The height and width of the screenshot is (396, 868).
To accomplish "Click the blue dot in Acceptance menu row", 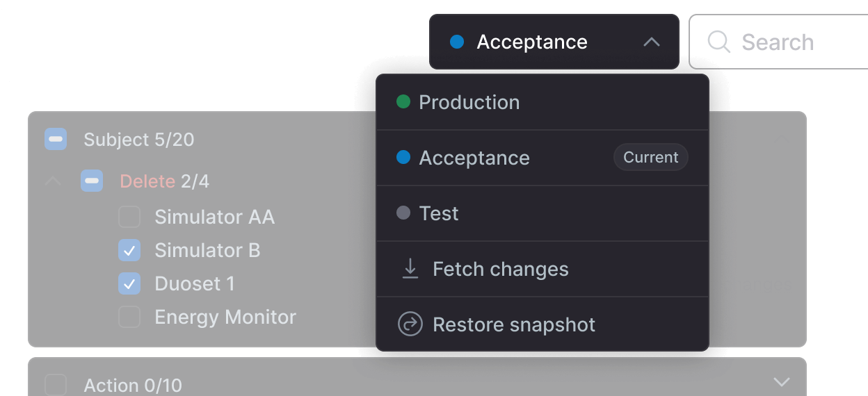I will click(x=403, y=158).
